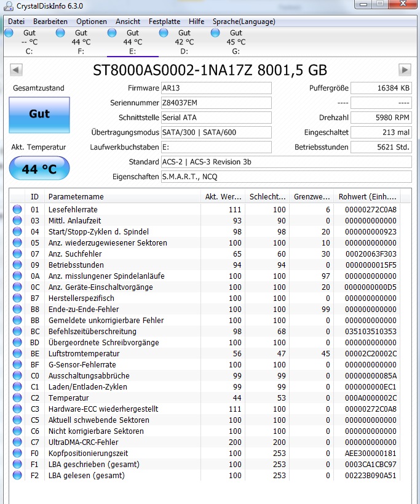Click the Laufwerkbuchstaben field
Viewport: 420px width, 504px height.
[x=216, y=147]
